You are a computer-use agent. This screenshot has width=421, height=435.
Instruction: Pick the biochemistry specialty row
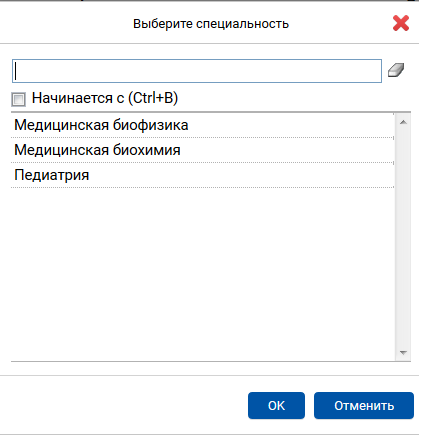[x=202, y=150]
